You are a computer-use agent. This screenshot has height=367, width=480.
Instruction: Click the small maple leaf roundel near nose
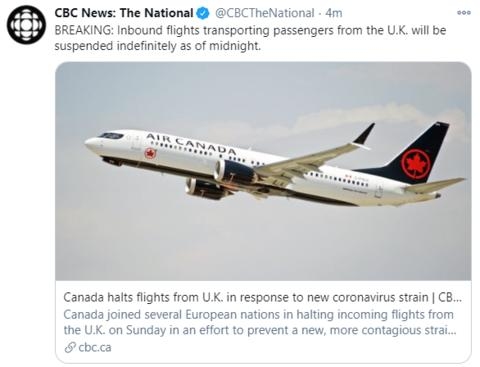tap(150, 154)
